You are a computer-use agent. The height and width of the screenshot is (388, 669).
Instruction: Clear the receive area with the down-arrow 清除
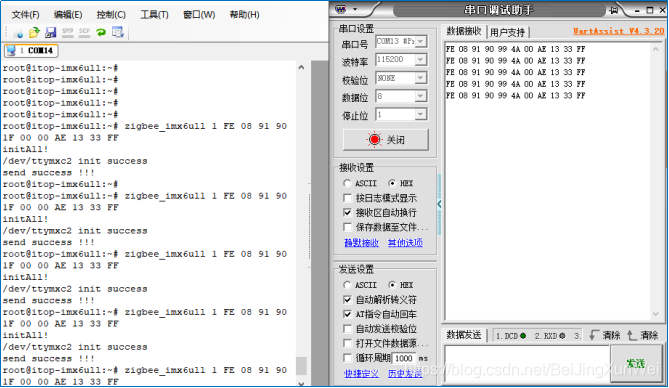(x=605, y=335)
